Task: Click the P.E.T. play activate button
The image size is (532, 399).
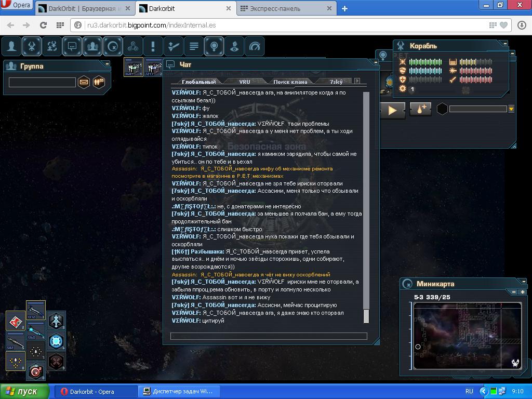Action: [x=393, y=110]
